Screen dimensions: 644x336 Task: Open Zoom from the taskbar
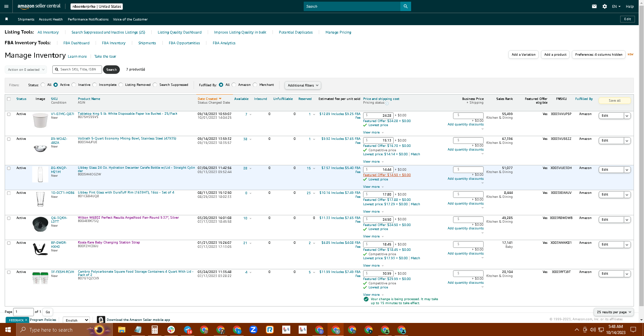coord(253,330)
